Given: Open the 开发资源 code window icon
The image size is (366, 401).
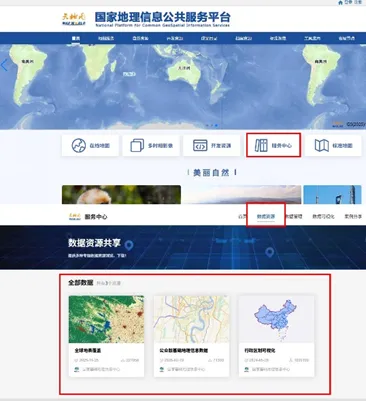Looking at the screenshot, I should (200, 145).
